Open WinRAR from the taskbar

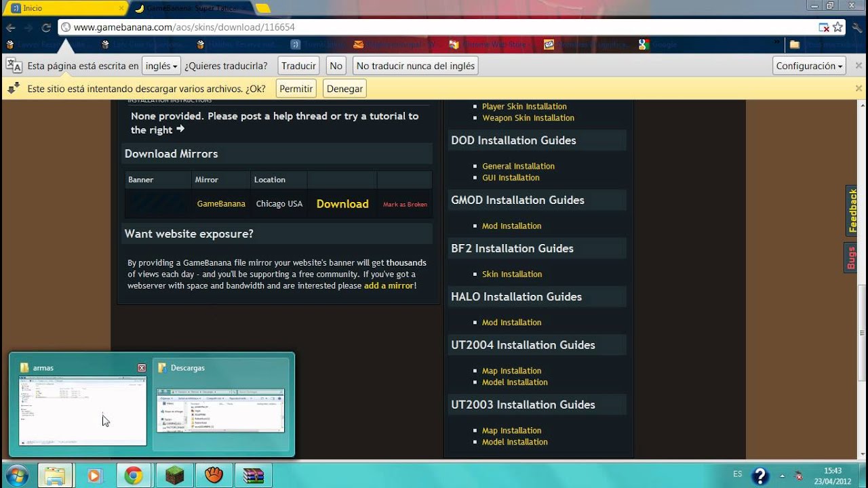(254, 475)
